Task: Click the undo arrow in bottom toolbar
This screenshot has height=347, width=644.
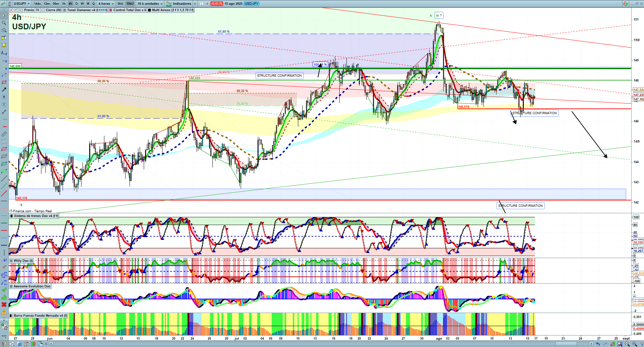Action: (598, 344)
